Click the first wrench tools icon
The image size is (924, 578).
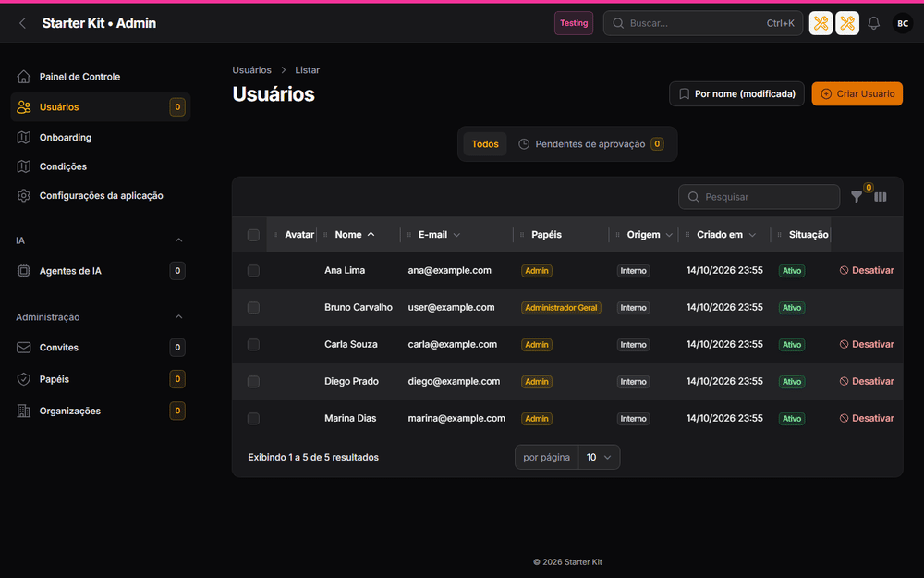tap(821, 23)
